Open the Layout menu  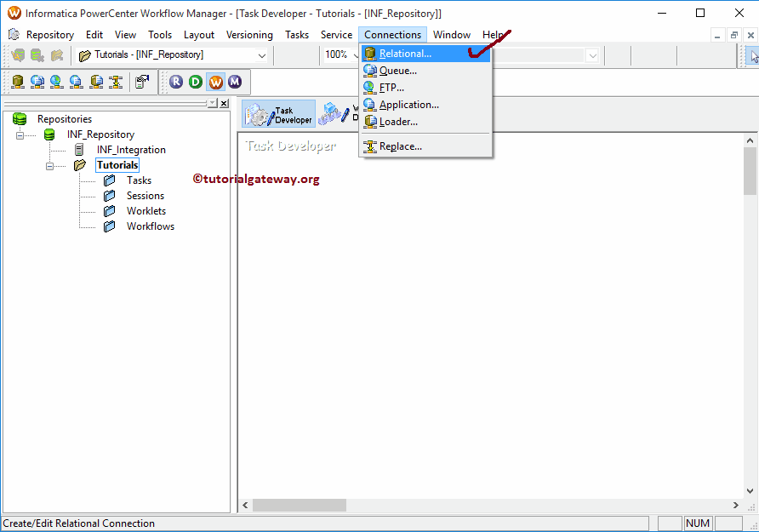click(x=199, y=35)
